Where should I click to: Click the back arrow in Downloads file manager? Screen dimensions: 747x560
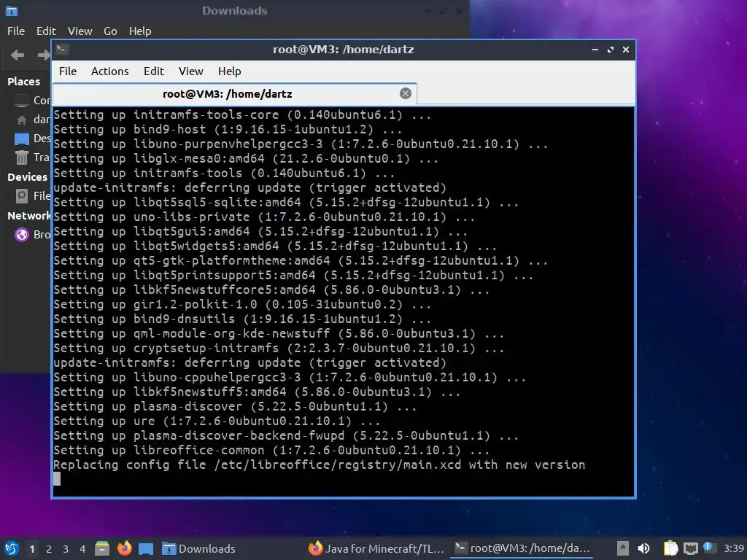point(18,55)
